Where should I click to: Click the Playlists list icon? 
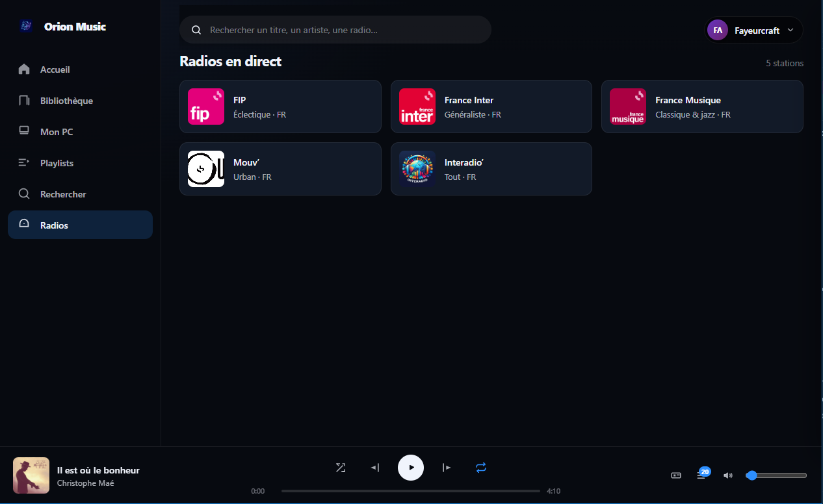(x=24, y=162)
